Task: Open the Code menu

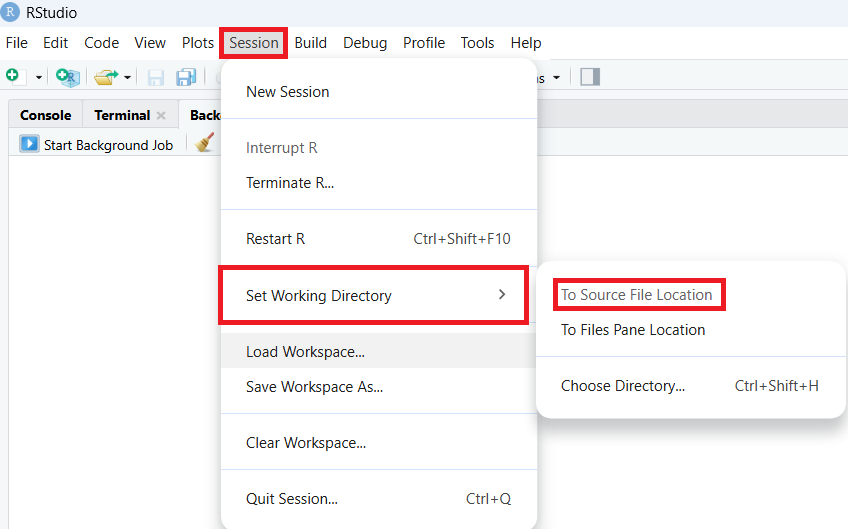Action: pos(102,43)
